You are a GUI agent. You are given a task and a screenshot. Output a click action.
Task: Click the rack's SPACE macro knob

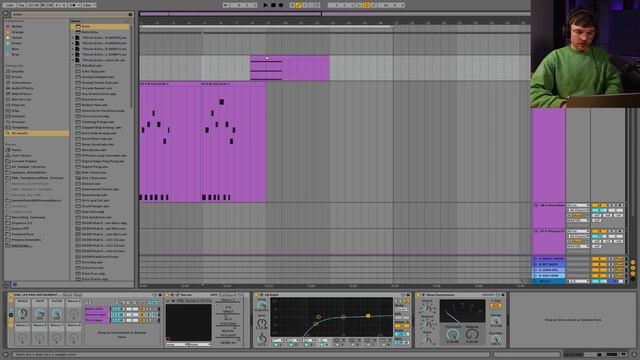(x=23, y=314)
